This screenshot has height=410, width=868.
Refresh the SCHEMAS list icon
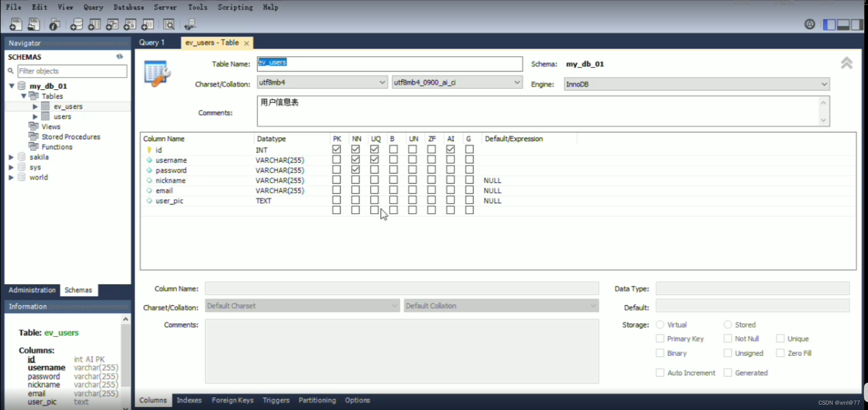[x=120, y=57]
